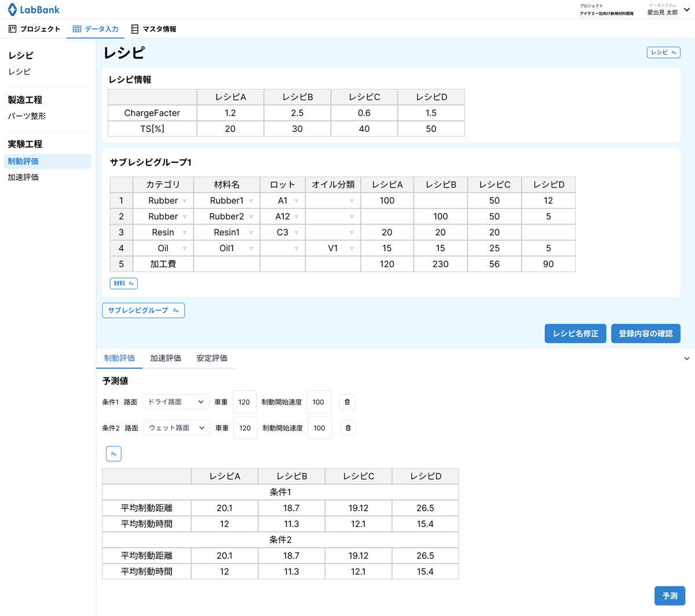Delete 条件1 with the trash icon
Screen dimensions: 695x616
point(347,402)
